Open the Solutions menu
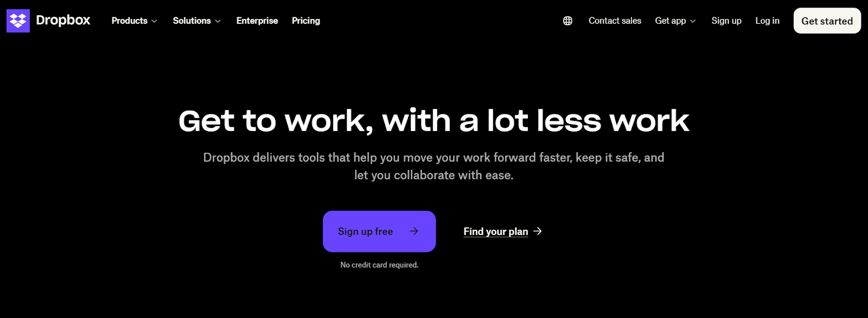The image size is (868, 318). coord(192,21)
